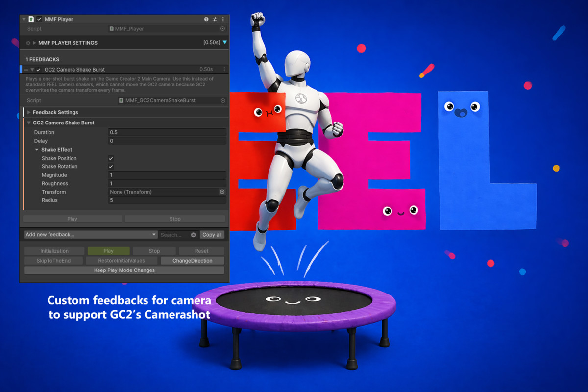Collapse the Shake Effect foldout
The image size is (588, 392).
(x=37, y=150)
